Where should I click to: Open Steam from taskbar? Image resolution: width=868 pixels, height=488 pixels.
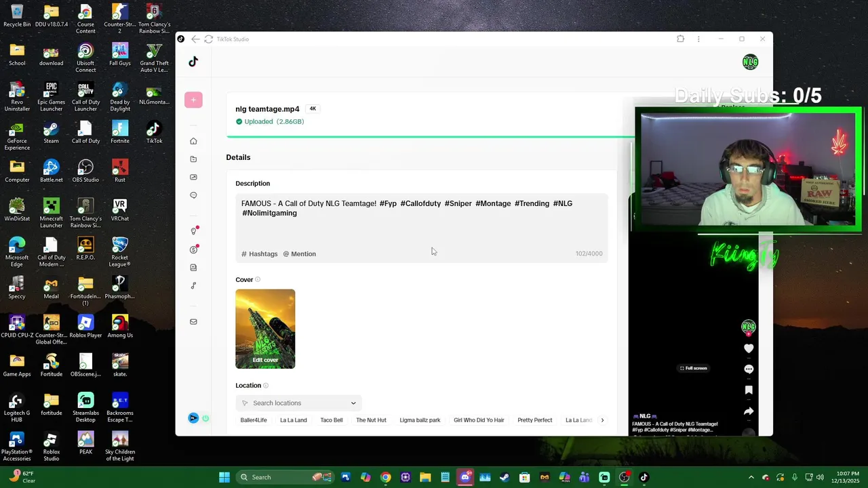coord(505,477)
